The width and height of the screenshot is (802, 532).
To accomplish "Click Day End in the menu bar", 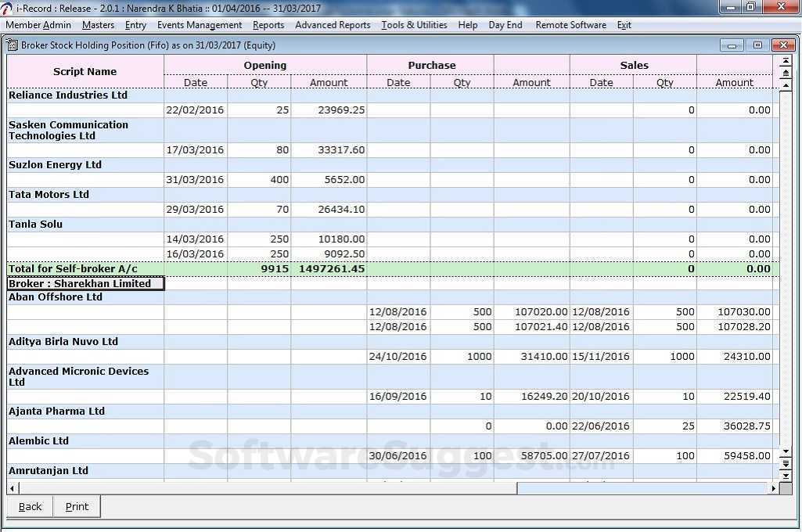I will 505,25.
